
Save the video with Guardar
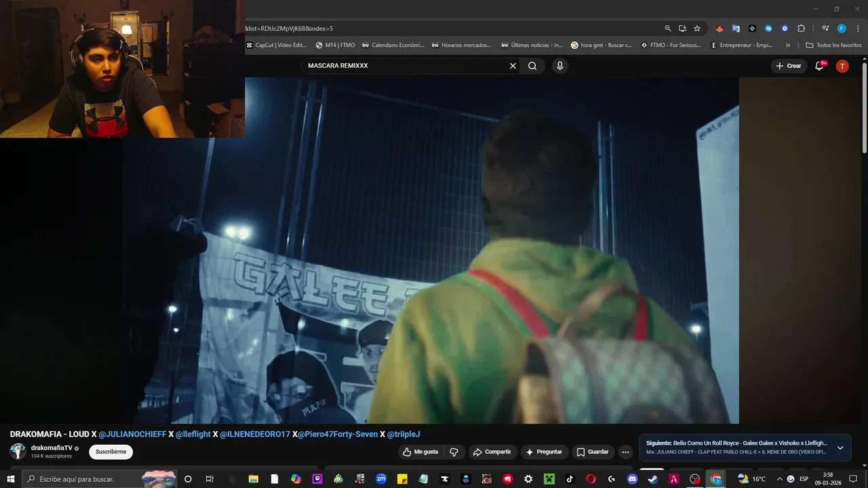coord(593,452)
